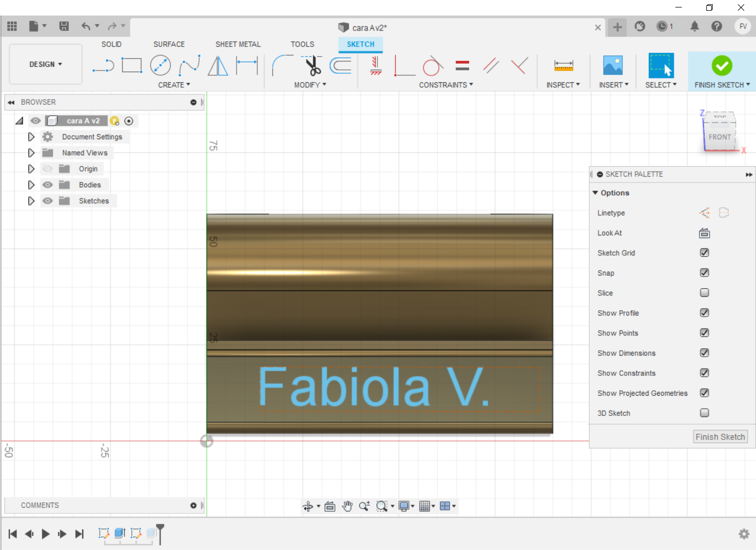Screen dimensions: 756x550
Task: Enable the Slice checkbox
Action: tap(704, 293)
